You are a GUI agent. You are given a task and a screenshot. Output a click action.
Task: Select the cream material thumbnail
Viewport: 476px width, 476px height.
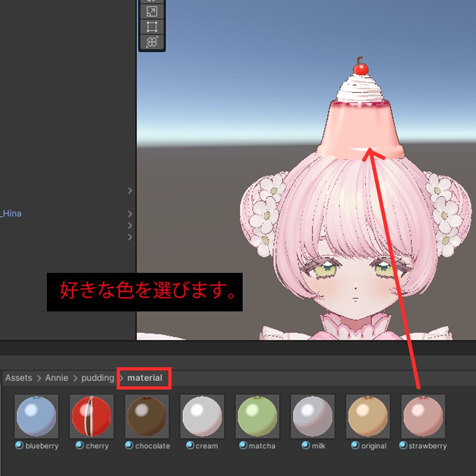202,417
